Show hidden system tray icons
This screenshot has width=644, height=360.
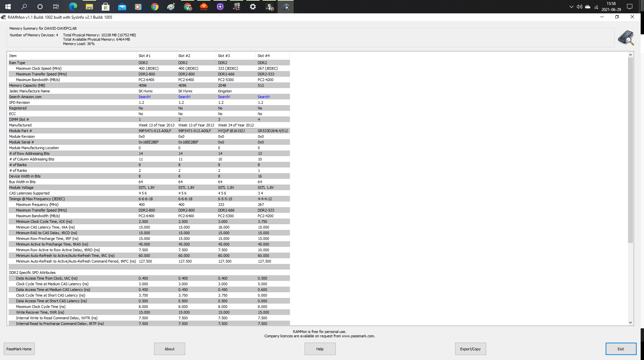[571, 7]
